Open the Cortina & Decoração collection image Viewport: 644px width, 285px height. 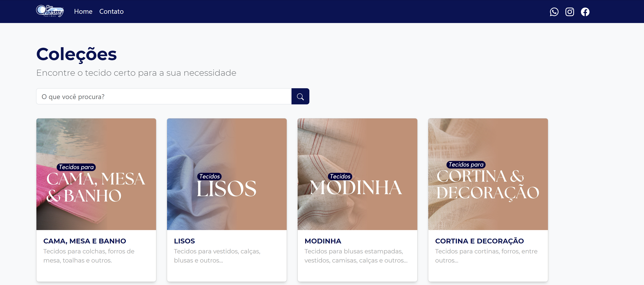coord(488,174)
